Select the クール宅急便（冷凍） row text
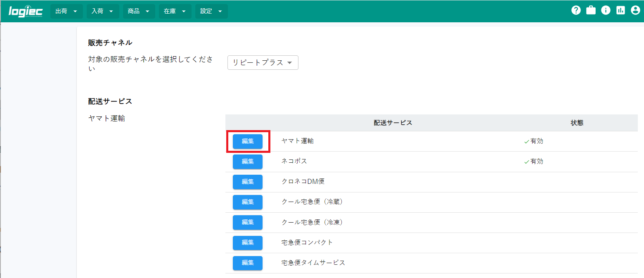The height and width of the screenshot is (278, 644). tap(312, 222)
